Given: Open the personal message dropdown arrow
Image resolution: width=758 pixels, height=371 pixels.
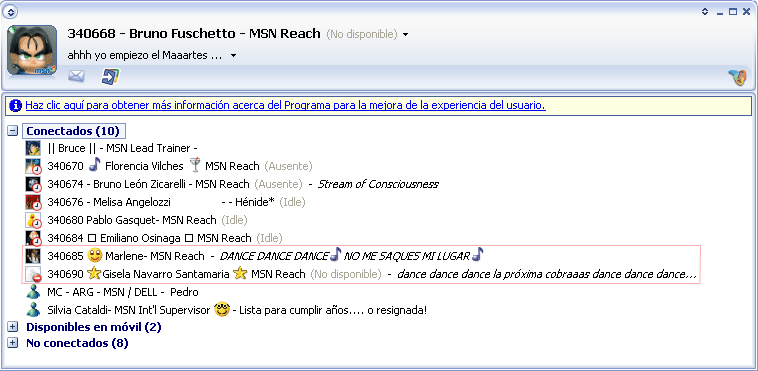Looking at the screenshot, I should point(233,56).
